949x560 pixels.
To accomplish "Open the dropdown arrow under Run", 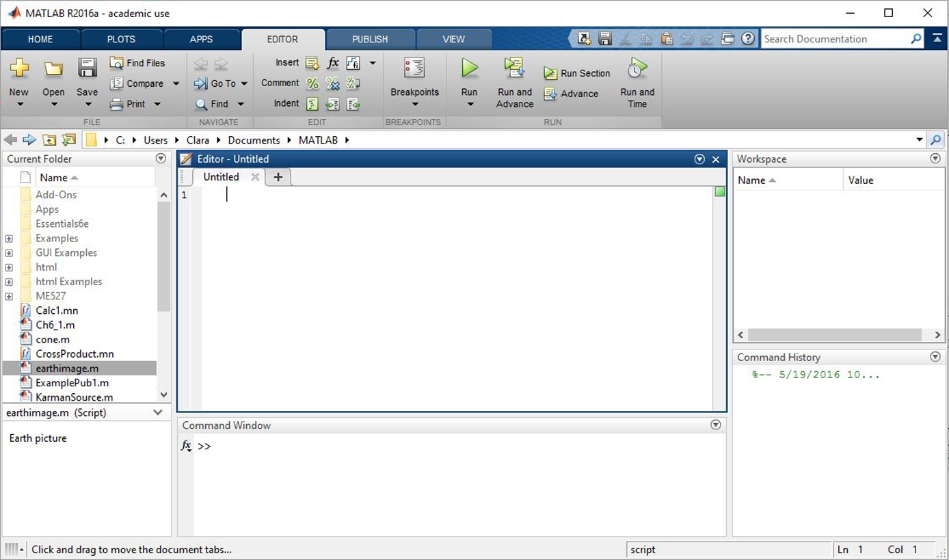I will 470,105.
